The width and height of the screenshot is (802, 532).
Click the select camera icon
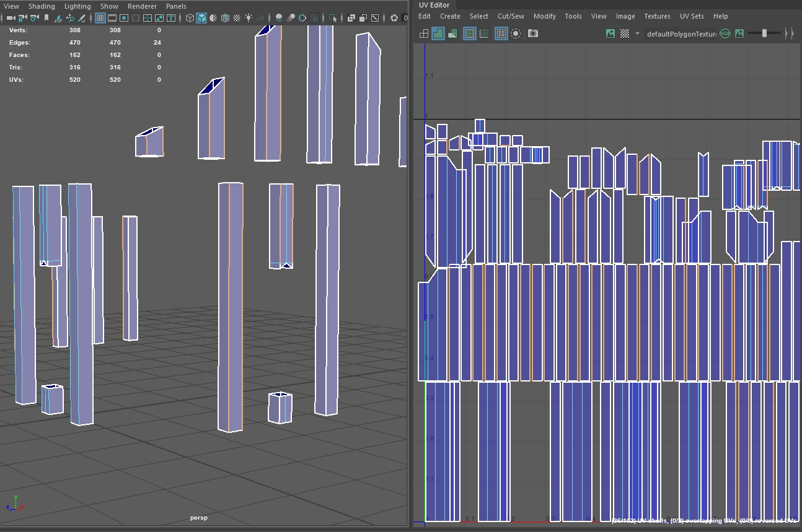(x=11, y=18)
